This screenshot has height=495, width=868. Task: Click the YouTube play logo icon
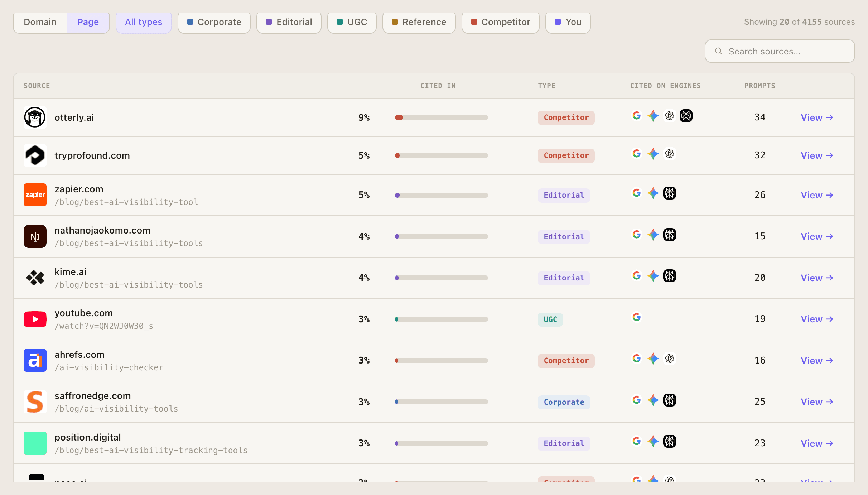point(35,319)
